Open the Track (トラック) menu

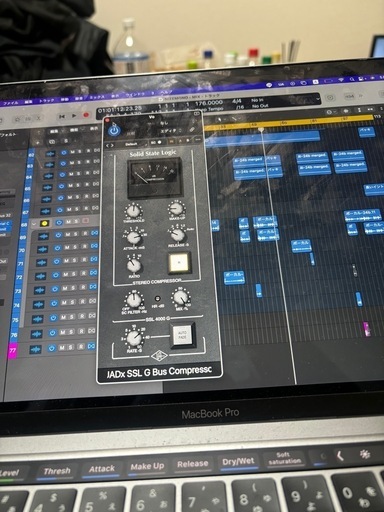point(46,100)
